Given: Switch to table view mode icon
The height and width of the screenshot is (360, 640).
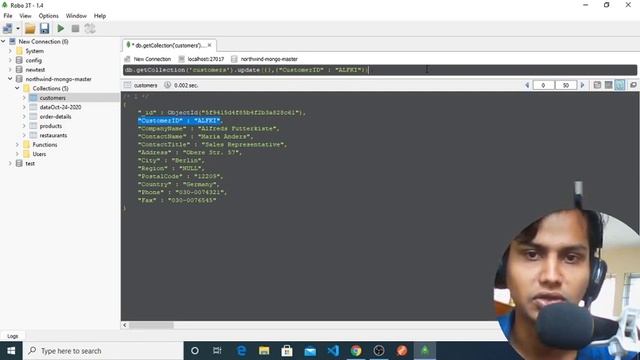Looking at the screenshot, I should (x=608, y=85).
